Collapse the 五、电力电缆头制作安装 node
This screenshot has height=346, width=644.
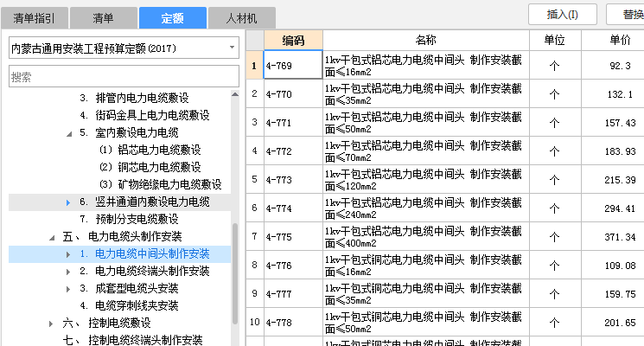click(x=52, y=238)
